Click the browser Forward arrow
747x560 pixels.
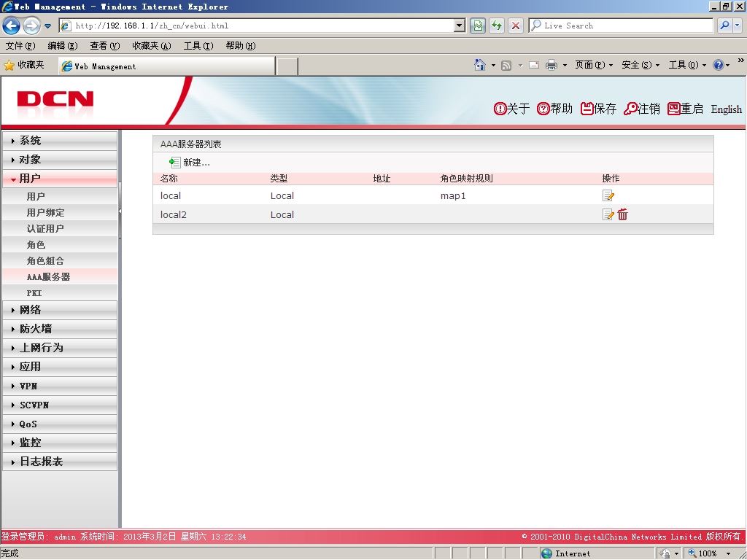click(31, 26)
